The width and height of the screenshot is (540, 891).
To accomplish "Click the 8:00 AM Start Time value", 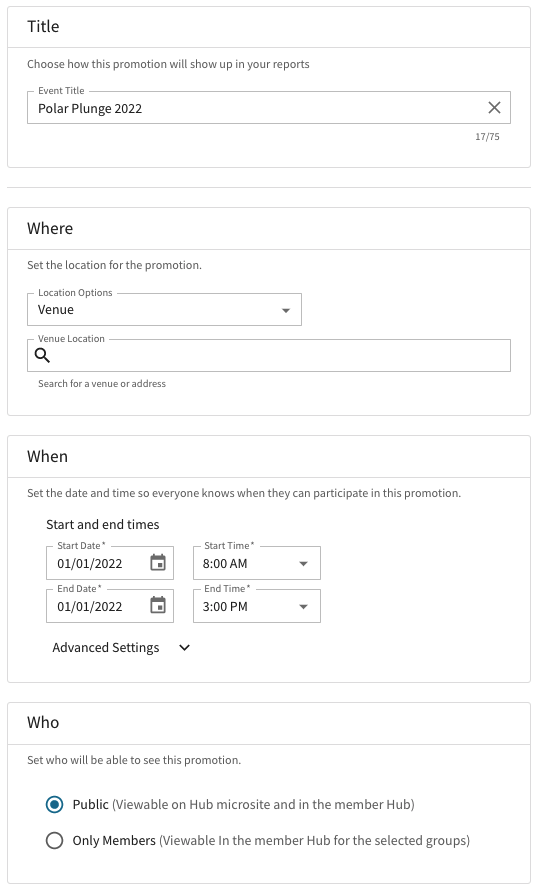I will pos(225,564).
